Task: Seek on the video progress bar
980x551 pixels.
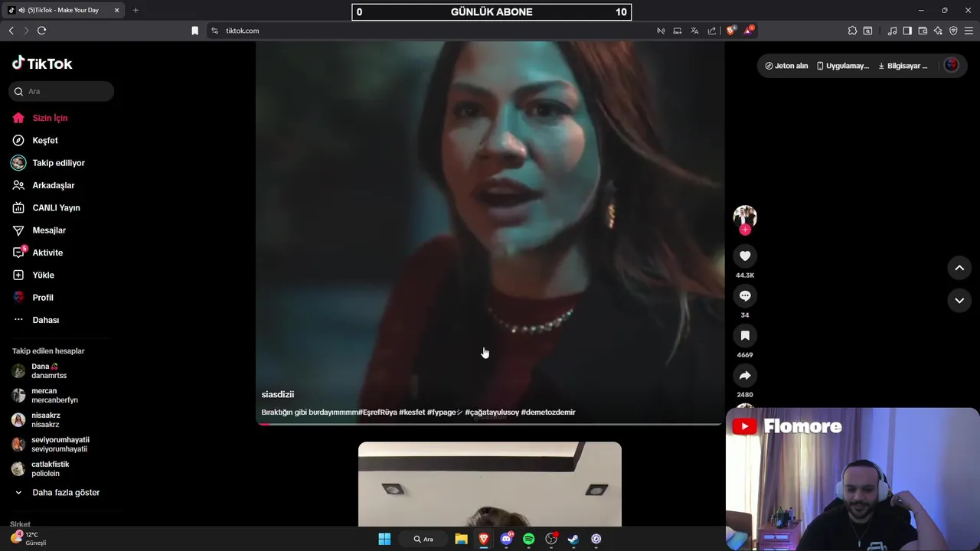Action: [490, 424]
